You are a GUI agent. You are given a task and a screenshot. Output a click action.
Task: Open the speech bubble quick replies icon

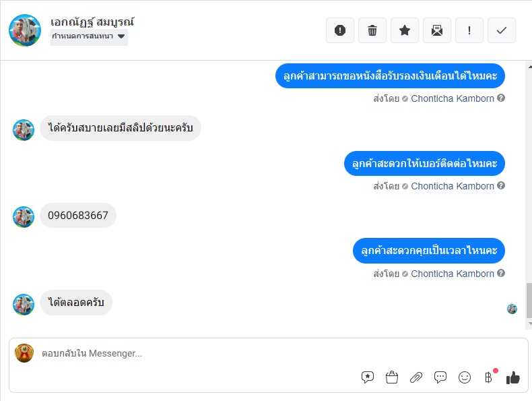tap(440, 377)
